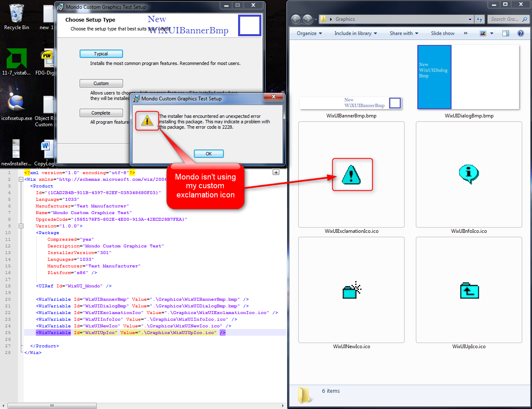
Task: Refresh the Graphics folder
Action: click(479, 19)
